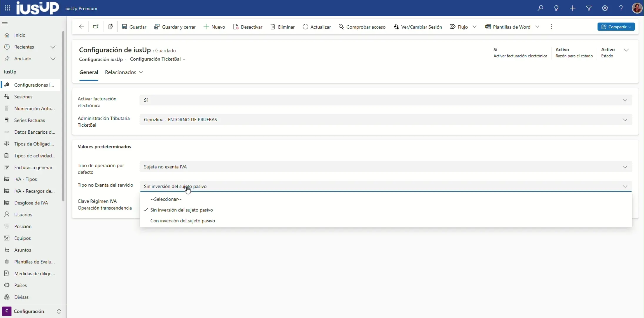
Task: Select checked 'Sin inversión del sujeto pasivo' option
Action: point(181,210)
